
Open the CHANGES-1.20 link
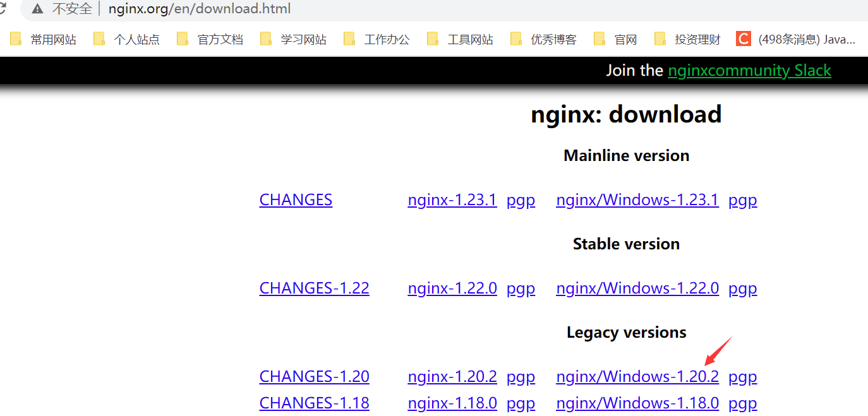tap(314, 377)
